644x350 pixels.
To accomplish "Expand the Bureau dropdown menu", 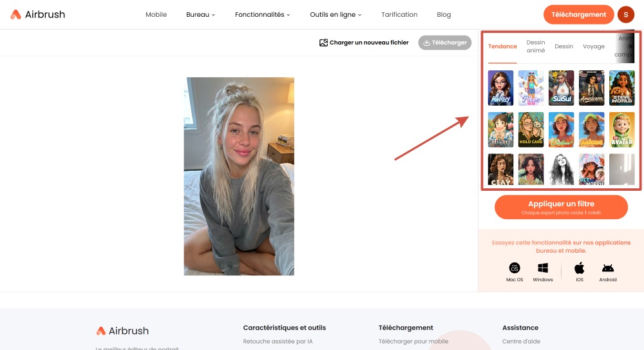I will pyautogui.click(x=200, y=14).
